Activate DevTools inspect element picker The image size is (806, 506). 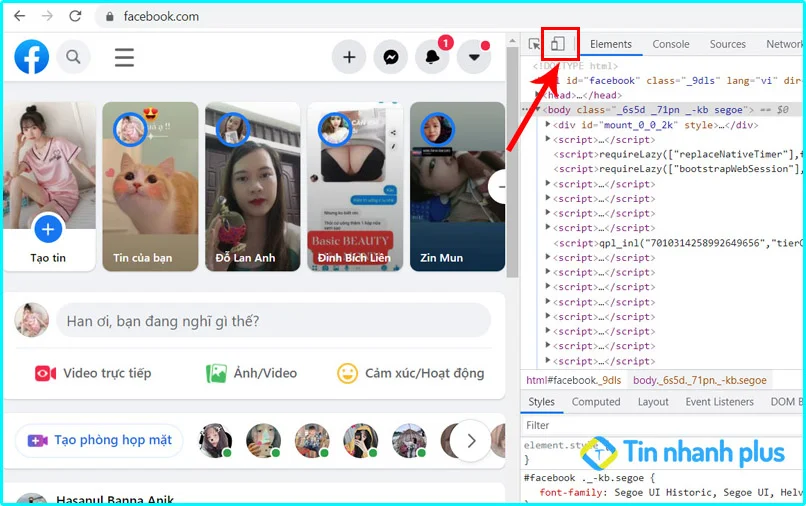tap(535, 44)
